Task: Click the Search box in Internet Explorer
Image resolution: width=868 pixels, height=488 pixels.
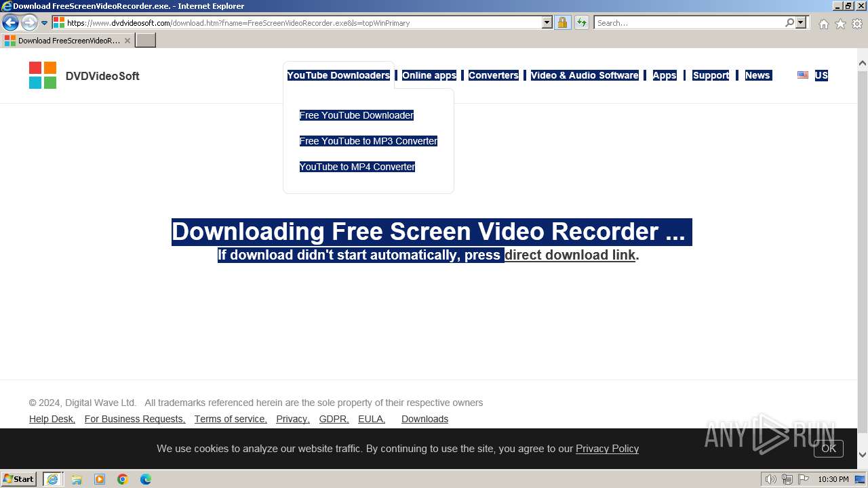Action: click(x=689, y=22)
